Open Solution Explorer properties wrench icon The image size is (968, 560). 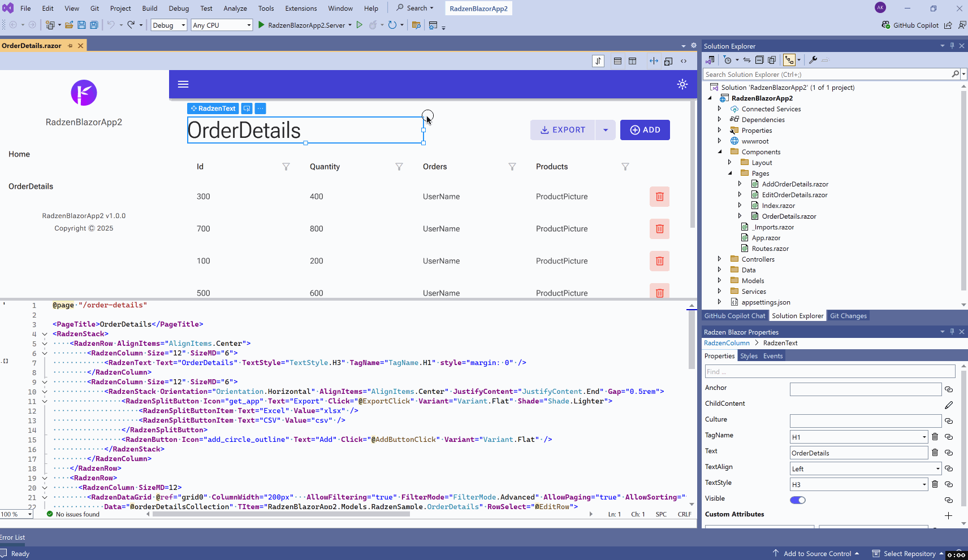(x=813, y=60)
